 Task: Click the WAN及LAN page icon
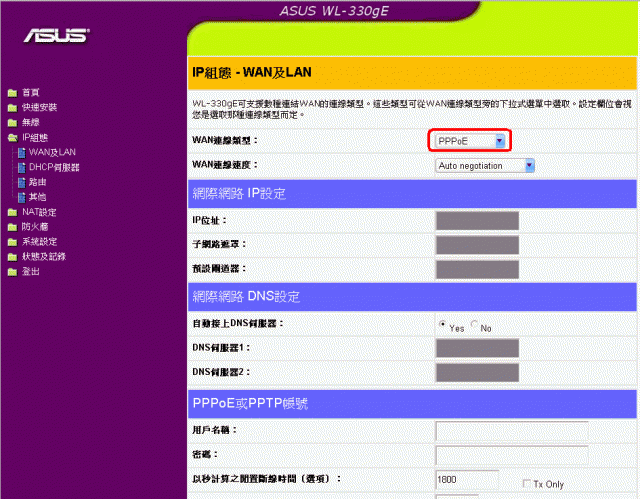22,153
